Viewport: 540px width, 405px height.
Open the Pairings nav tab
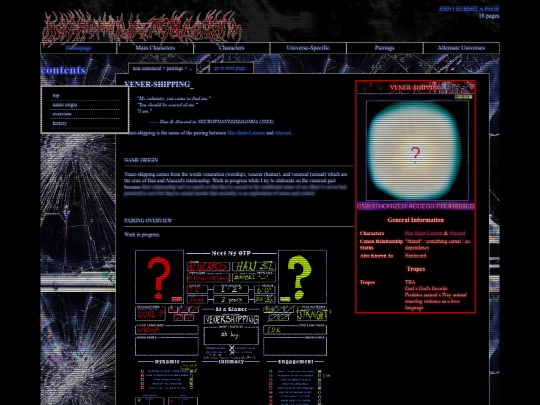pos(384,48)
